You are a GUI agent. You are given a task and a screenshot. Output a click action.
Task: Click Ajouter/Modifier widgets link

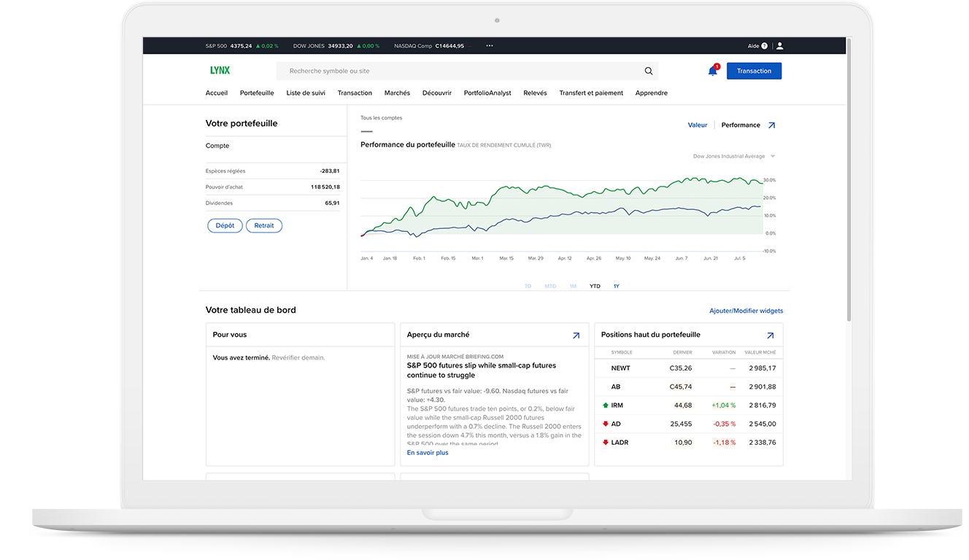746,311
